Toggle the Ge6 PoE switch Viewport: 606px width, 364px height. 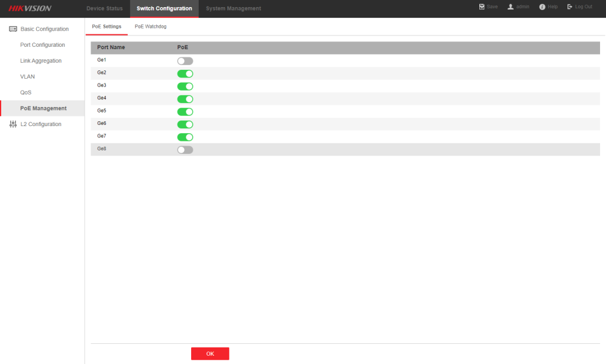coord(185,124)
